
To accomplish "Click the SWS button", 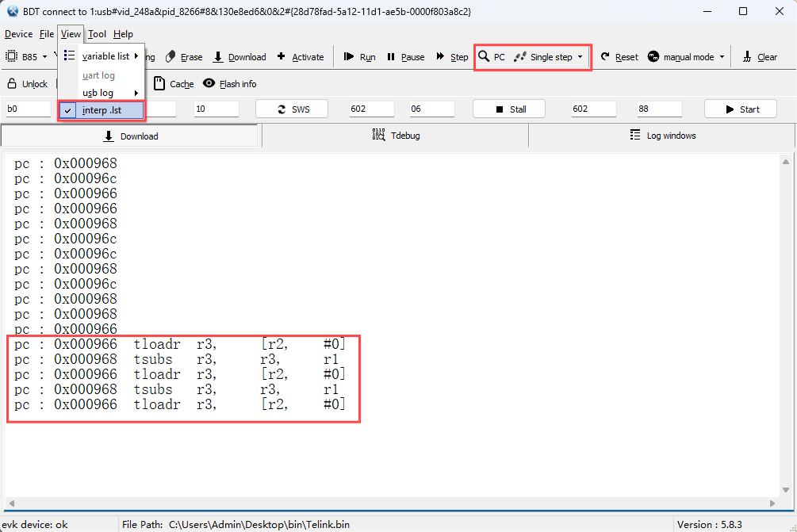I will tap(292, 109).
